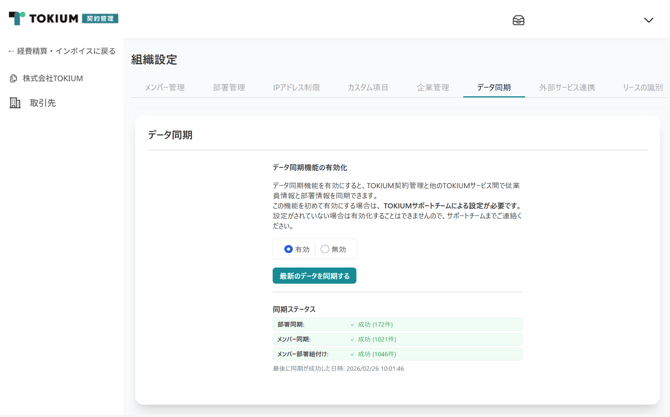
Task: Click the checkmark icon in メンバー部署紐付け row
Action: (x=353, y=354)
